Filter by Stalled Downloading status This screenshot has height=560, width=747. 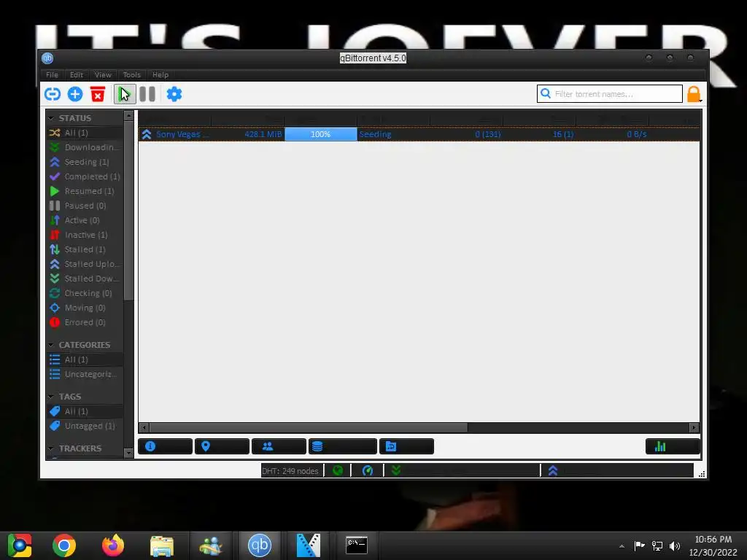(85, 279)
